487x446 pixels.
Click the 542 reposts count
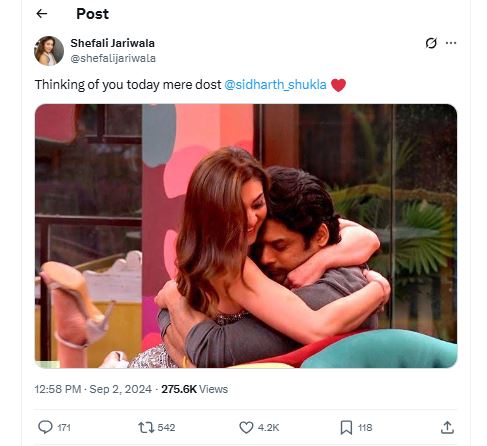pos(166,428)
